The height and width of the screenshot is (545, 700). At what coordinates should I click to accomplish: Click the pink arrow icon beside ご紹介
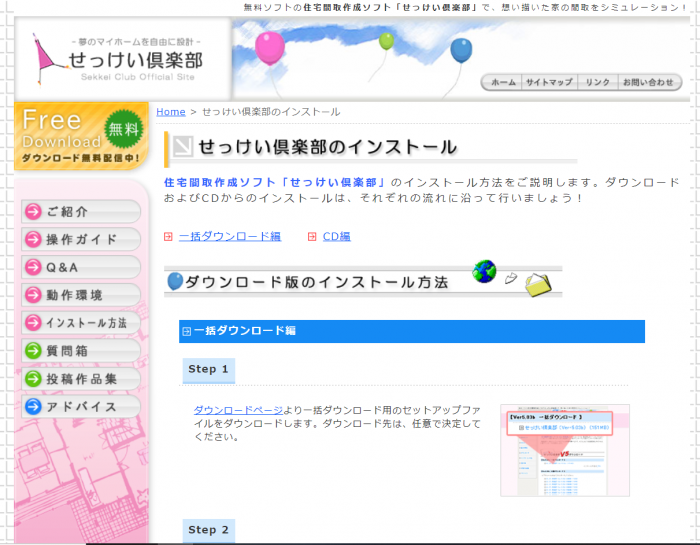pyautogui.click(x=33, y=212)
